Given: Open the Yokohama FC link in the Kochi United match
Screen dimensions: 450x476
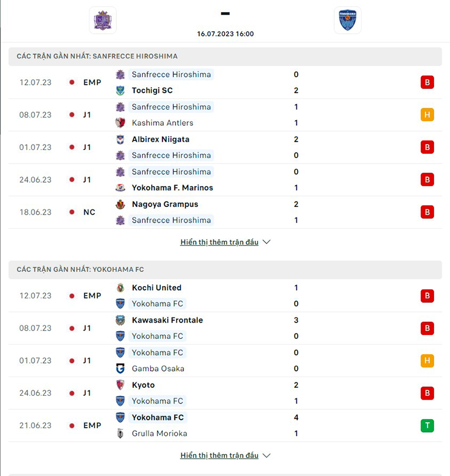Looking at the screenshot, I should point(157,303).
